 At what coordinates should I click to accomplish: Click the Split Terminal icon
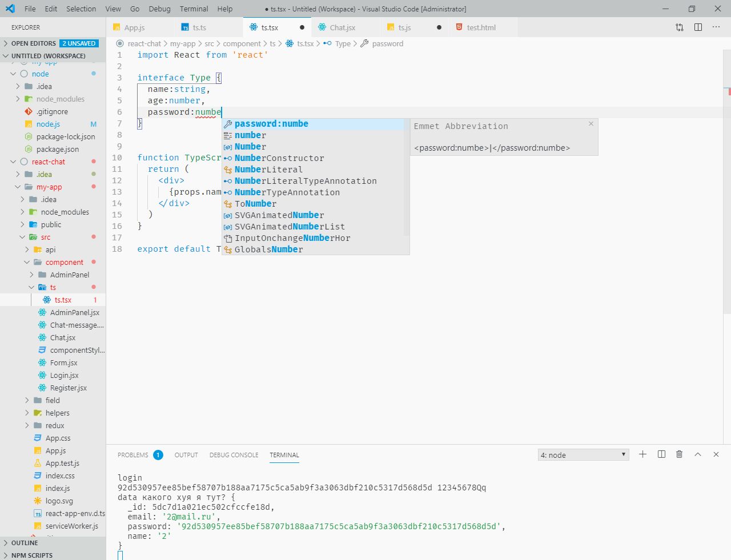[661, 454]
